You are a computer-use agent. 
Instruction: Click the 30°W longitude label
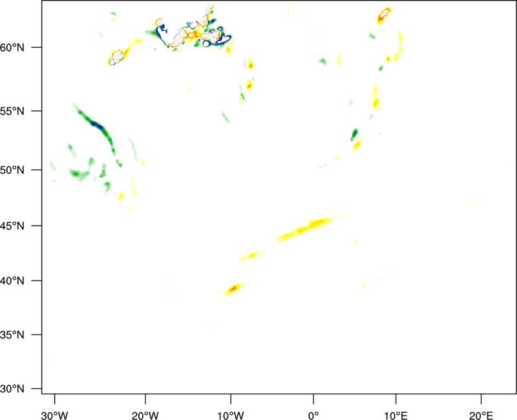(55, 415)
